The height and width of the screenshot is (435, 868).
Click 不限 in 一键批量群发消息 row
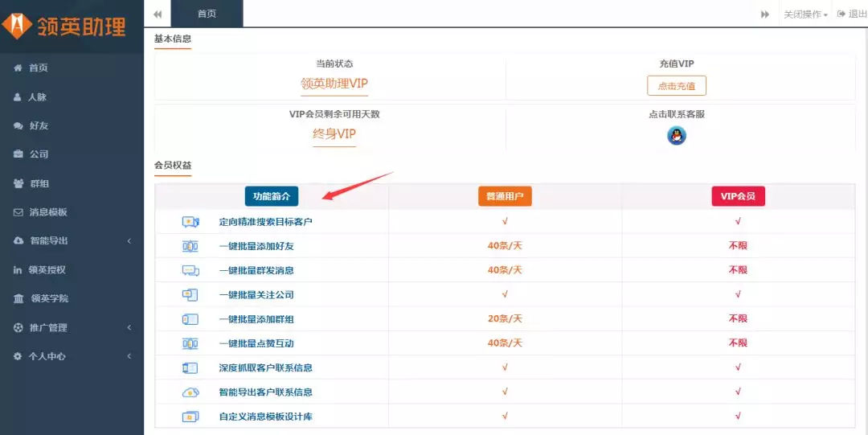coord(738,270)
